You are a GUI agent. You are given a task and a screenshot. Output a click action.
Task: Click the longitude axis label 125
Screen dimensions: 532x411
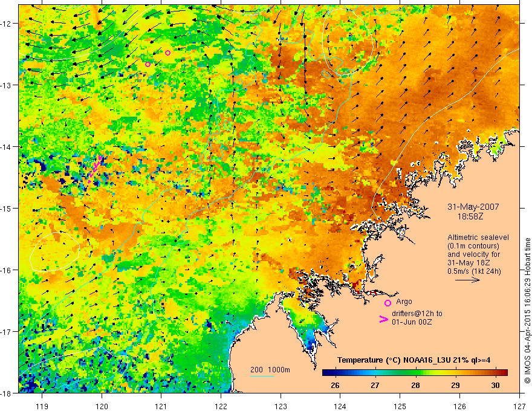[400, 407]
